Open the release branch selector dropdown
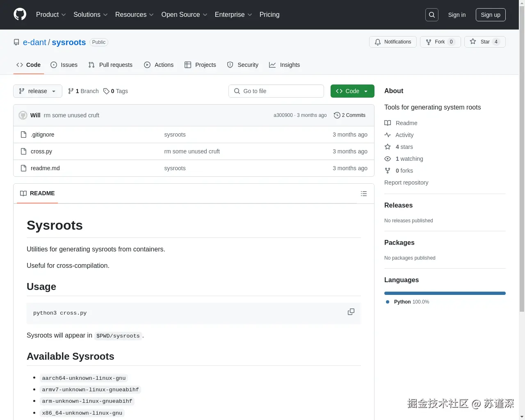525x420 pixels. click(x=37, y=91)
